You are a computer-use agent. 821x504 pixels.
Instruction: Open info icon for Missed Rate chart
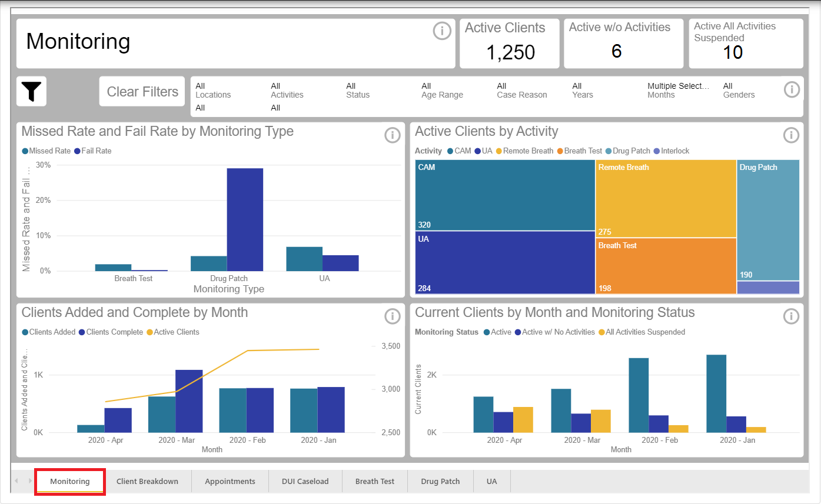pyautogui.click(x=392, y=135)
